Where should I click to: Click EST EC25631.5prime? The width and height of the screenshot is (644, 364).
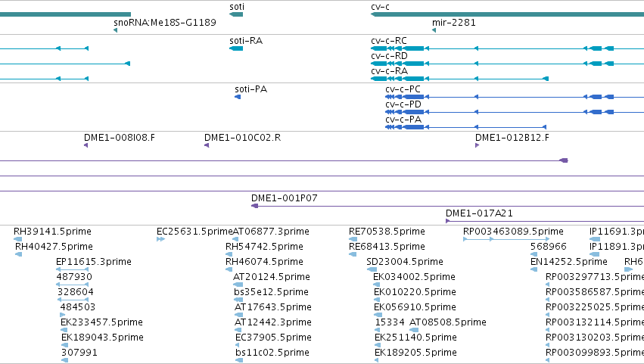click(x=194, y=232)
